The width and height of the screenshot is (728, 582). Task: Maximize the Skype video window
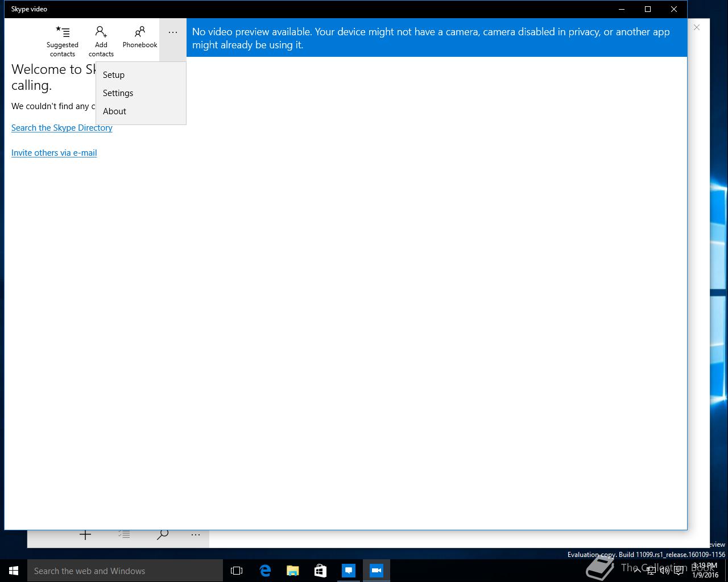click(648, 9)
